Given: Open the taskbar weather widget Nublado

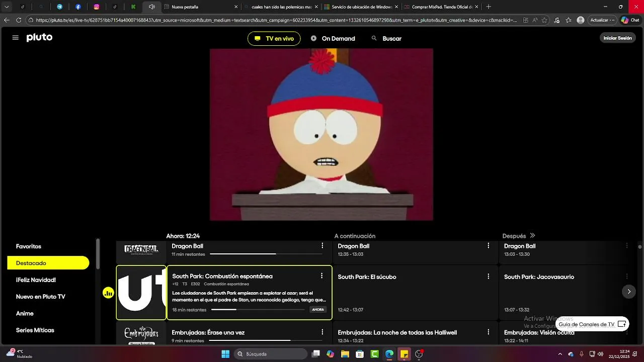Looking at the screenshot, I should click(x=19, y=354).
